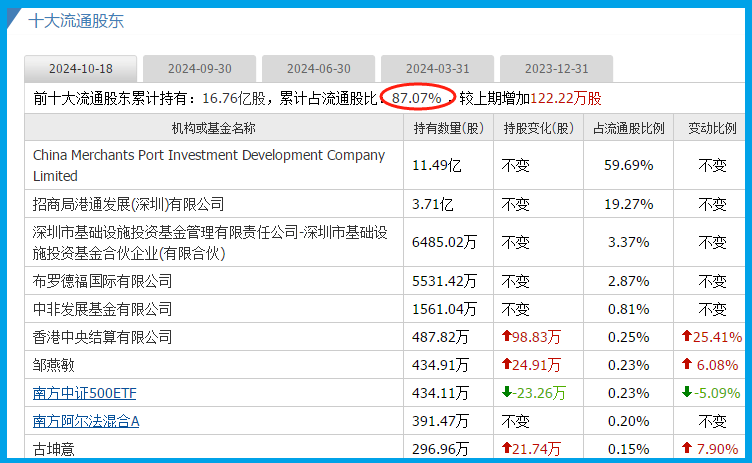Switch to the 2024-03-31 tab
752x463 pixels.
point(437,69)
